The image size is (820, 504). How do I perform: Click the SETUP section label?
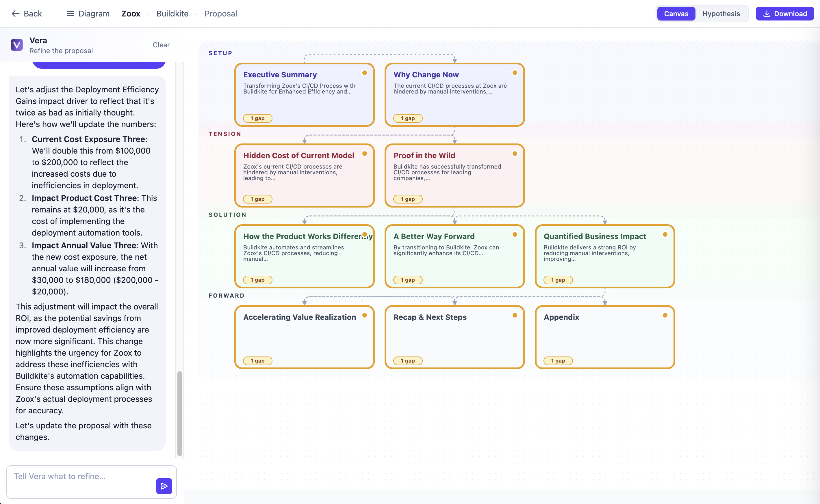220,53
